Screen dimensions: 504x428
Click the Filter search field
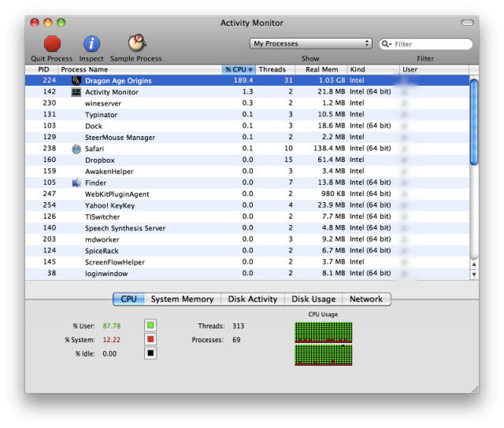click(425, 44)
